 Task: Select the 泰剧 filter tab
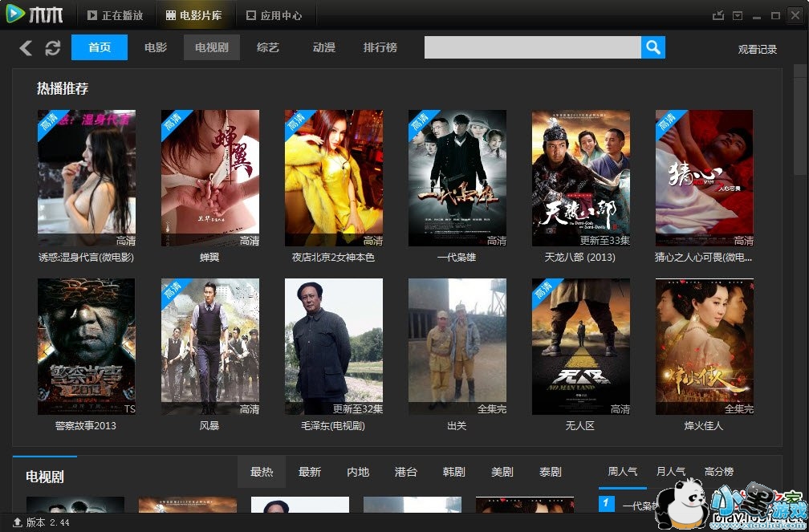[x=550, y=472]
